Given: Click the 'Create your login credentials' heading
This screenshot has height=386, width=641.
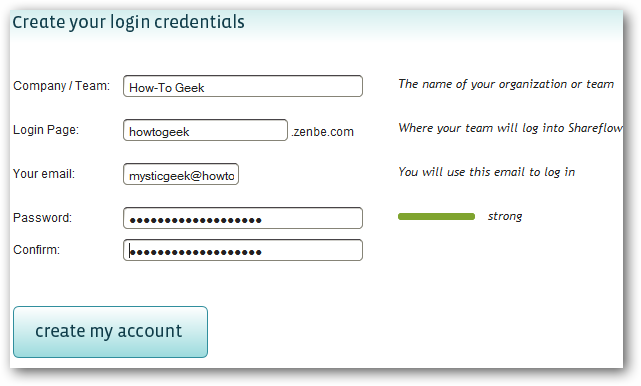Looking at the screenshot, I should pyautogui.click(x=128, y=22).
